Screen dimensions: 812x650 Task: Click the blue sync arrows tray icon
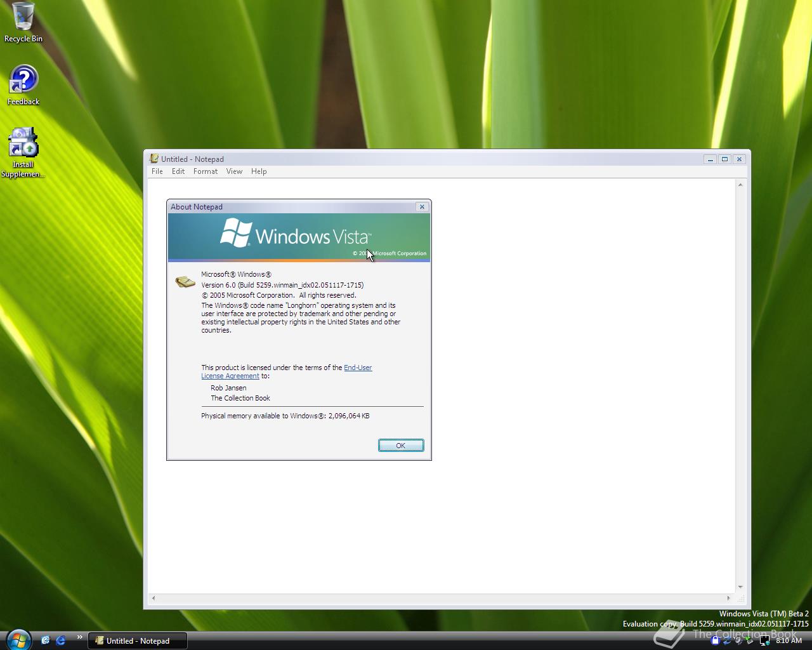(727, 640)
